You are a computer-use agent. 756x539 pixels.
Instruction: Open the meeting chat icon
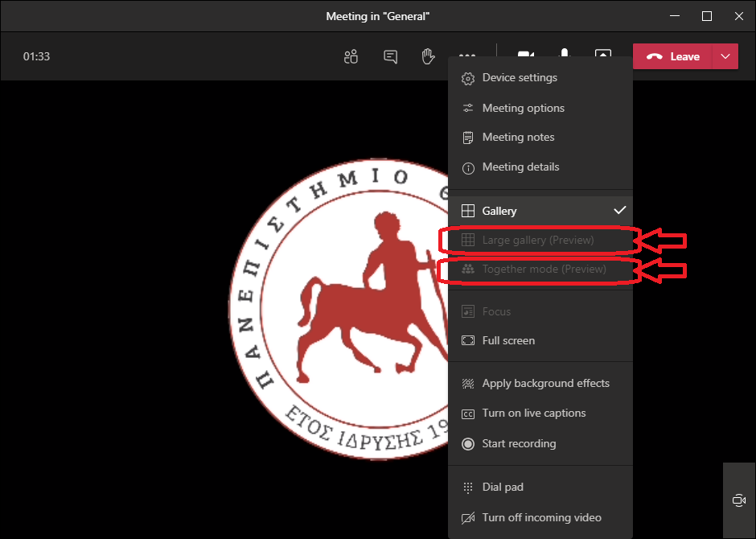click(x=391, y=56)
